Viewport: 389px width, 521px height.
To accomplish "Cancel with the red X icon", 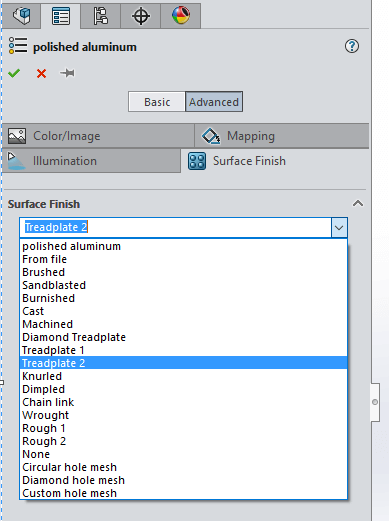I will (x=41, y=73).
